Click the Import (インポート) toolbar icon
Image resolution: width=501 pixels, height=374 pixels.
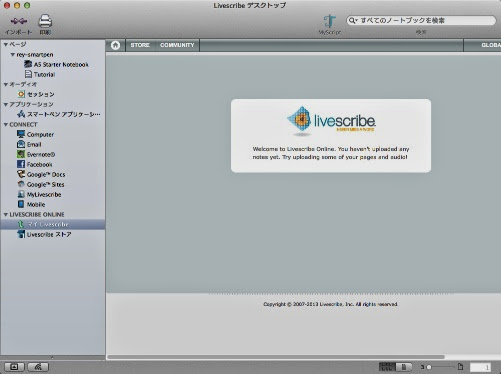point(19,21)
